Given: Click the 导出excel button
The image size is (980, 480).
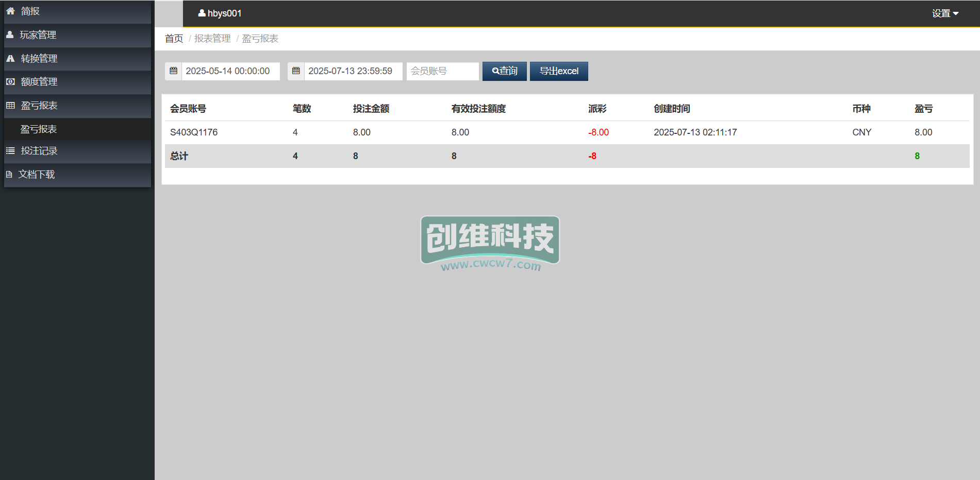Looking at the screenshot, I should click(559, 71).
